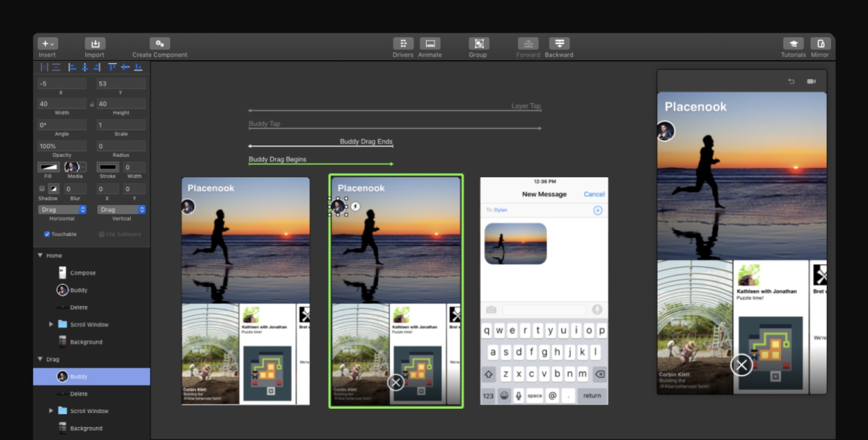This screenshot has height=440, width=868.
Task: Send layer Backward
Action: (559, 43)
